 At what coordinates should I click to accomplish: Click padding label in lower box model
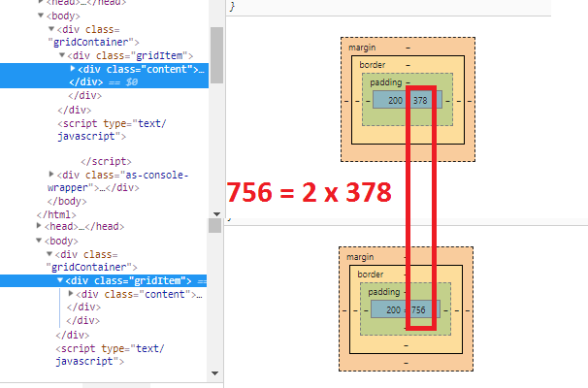(x=383, y=292)
